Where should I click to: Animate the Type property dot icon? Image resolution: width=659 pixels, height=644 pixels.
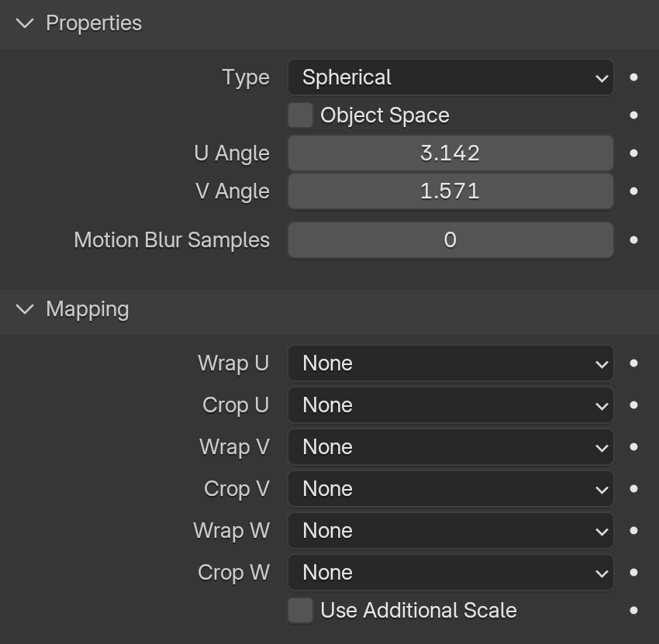633,77
